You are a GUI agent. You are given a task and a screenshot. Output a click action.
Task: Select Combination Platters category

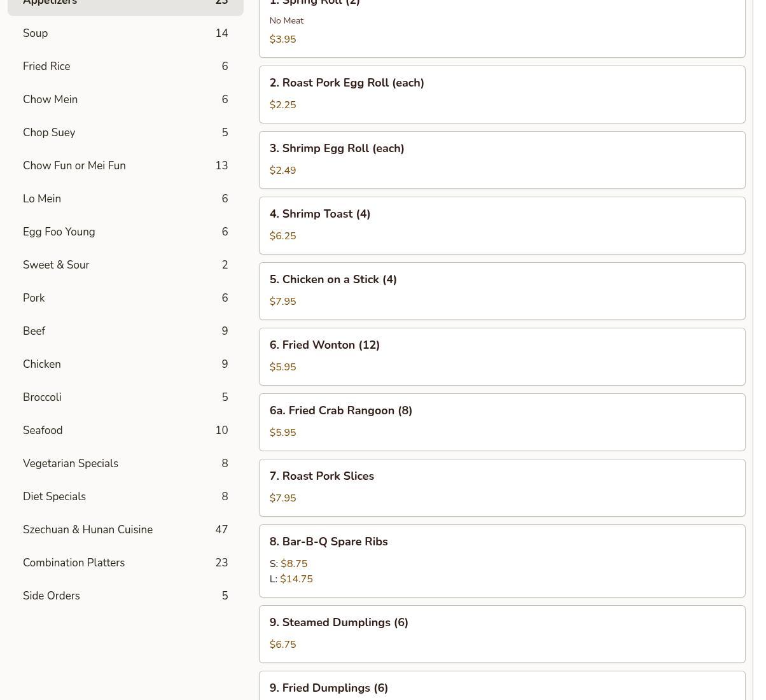click(125, 563)
